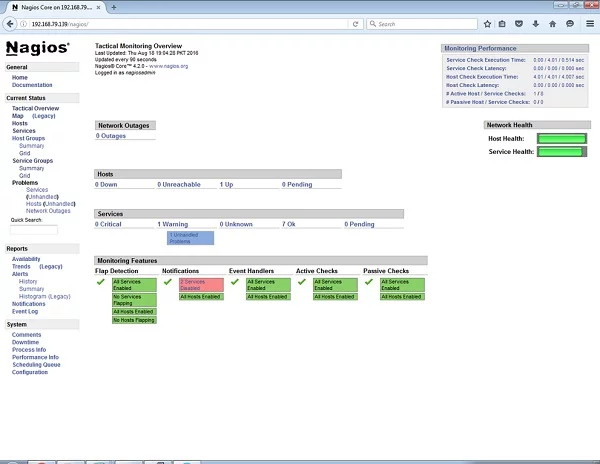Click the 1 Up hosts link
Screen dimensions: 600x464
227,184
